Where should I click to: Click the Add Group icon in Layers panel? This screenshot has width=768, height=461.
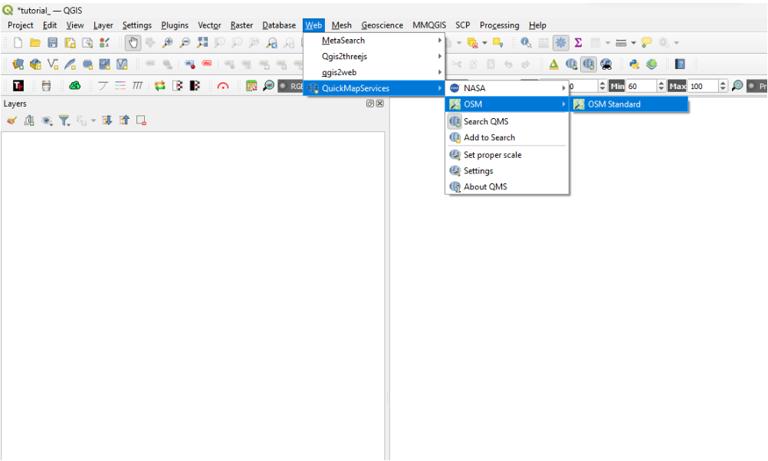[29, 120]
